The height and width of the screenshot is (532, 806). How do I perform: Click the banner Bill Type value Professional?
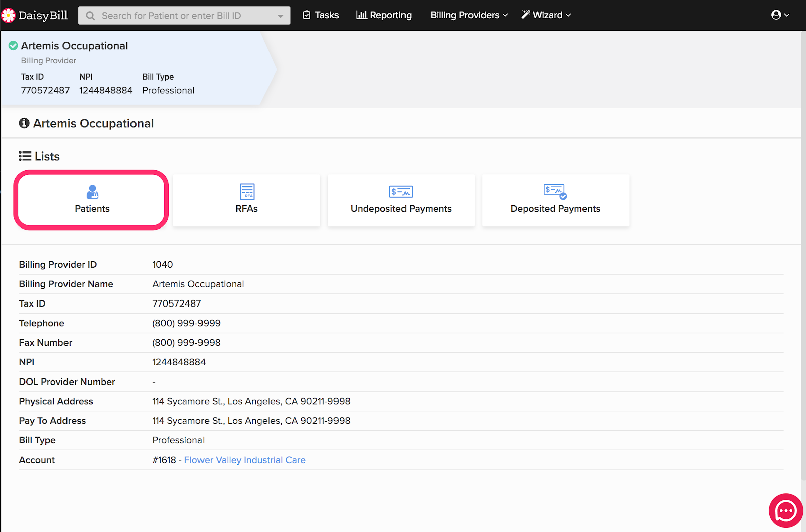coord(168,90)
